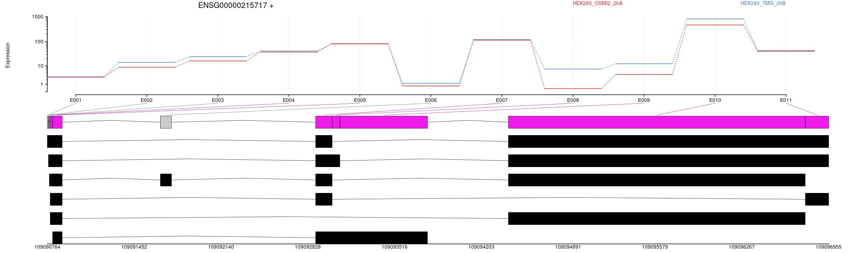Click the fourth transcript's terminal black exon at right
This screenshot has width=868, height=253.
[x=817, y=199]
